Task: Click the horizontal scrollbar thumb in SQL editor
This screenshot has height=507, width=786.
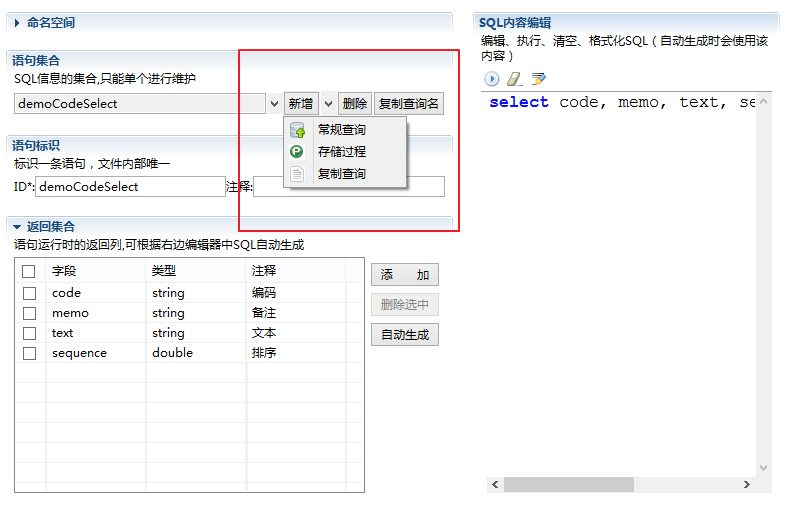Action: pyautogui.click(x=569, y=484)
